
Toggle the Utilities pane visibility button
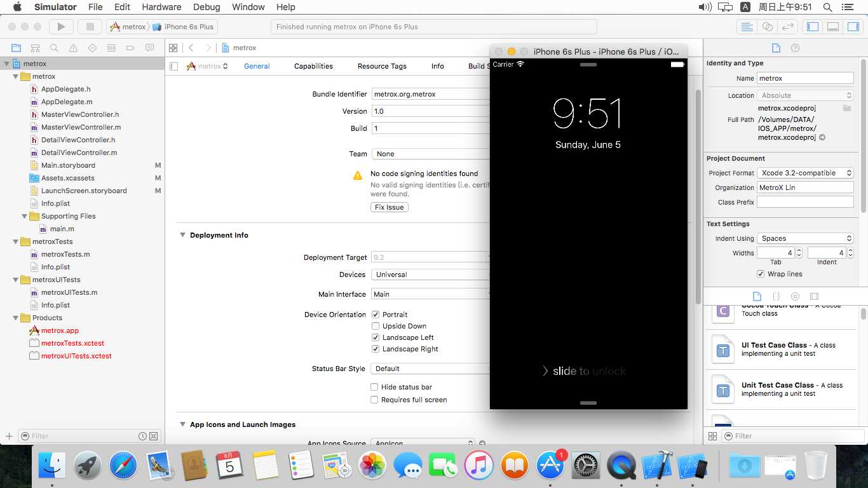pyautogui.click(x=853, y=27)
